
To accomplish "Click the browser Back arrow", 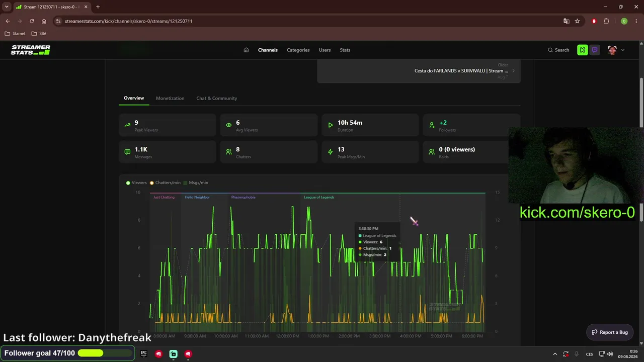I will tap(8, 21).
